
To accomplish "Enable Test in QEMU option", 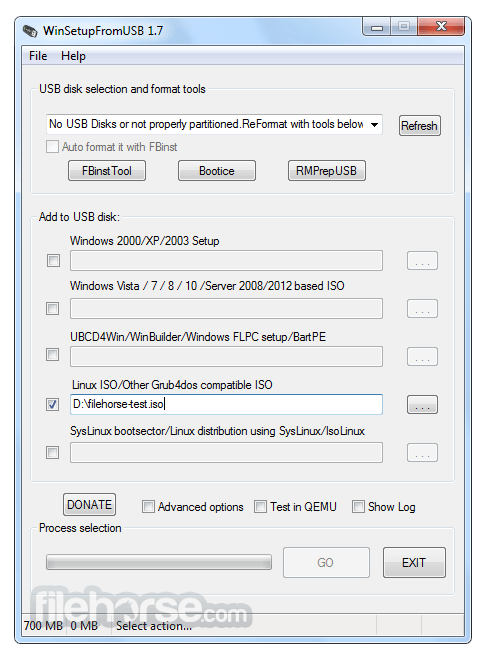I will (260, 507).
